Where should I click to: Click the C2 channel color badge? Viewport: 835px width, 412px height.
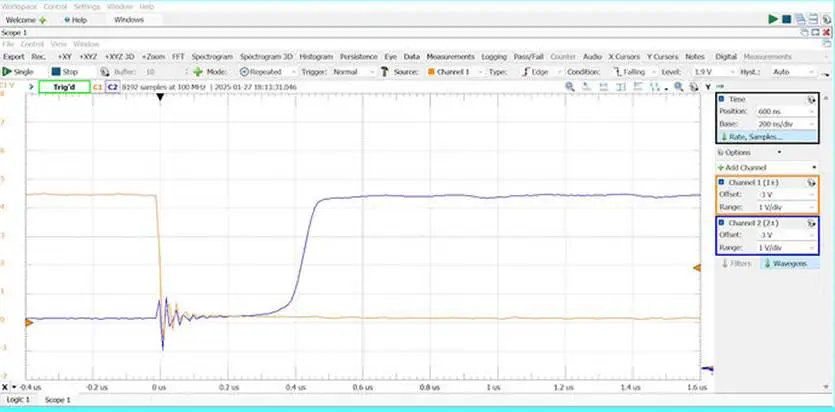112,87
